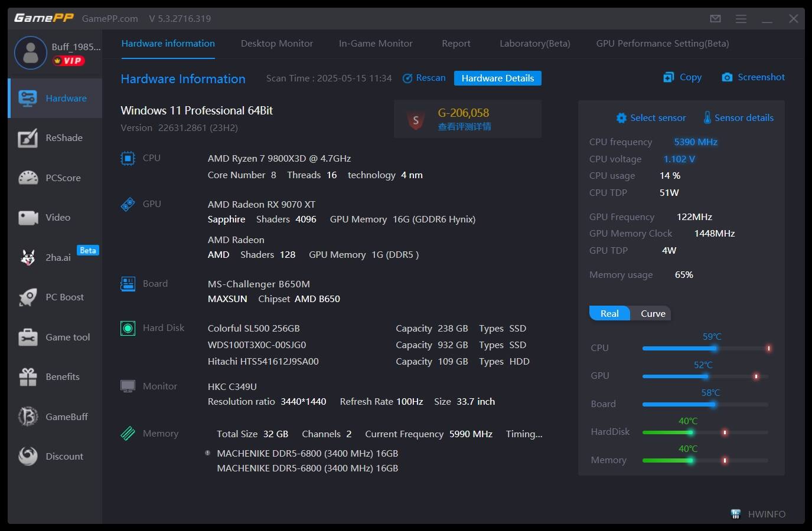
Task: Open the hamburger menu in title bar
Action: 741,19
